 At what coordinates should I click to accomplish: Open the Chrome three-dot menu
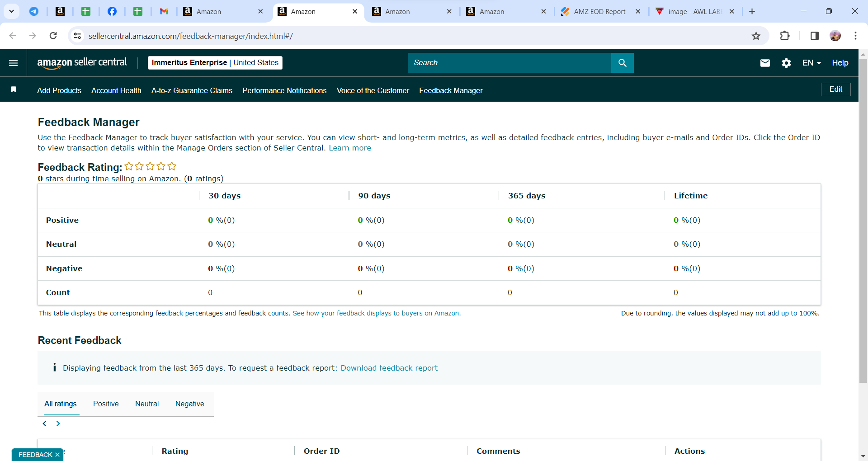point(855,36)
